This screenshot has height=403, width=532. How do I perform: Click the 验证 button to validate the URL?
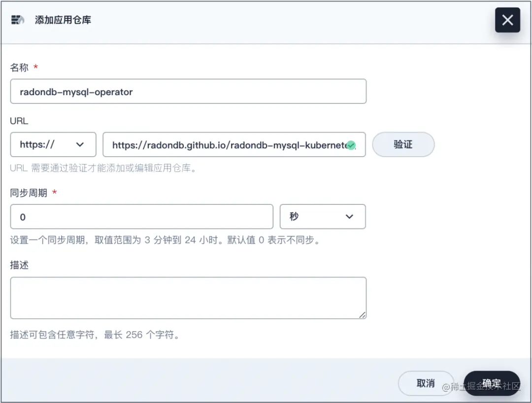[403, 144]
